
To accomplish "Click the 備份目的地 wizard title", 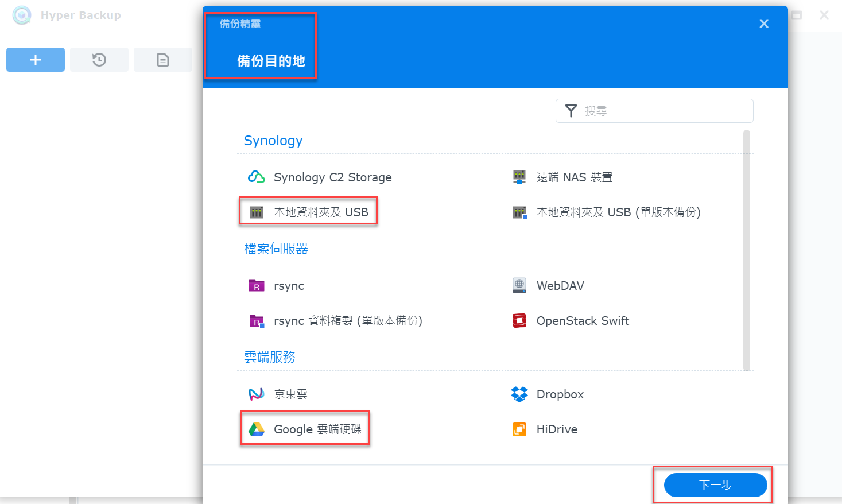I will (271, 61).
